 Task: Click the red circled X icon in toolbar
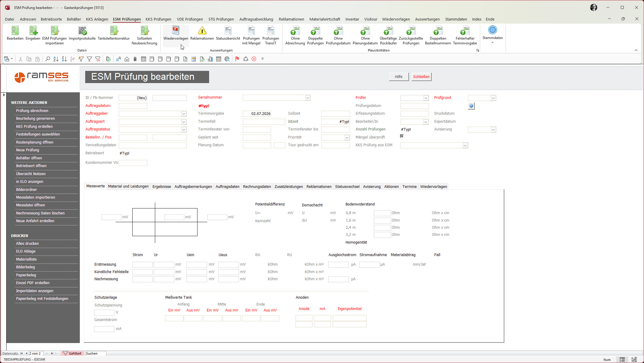[254, 59]
